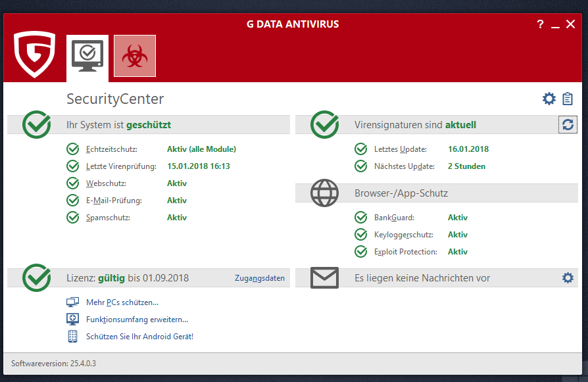Click the checkmark icon next to Echtzeitschutz

[x=73, y=149]
